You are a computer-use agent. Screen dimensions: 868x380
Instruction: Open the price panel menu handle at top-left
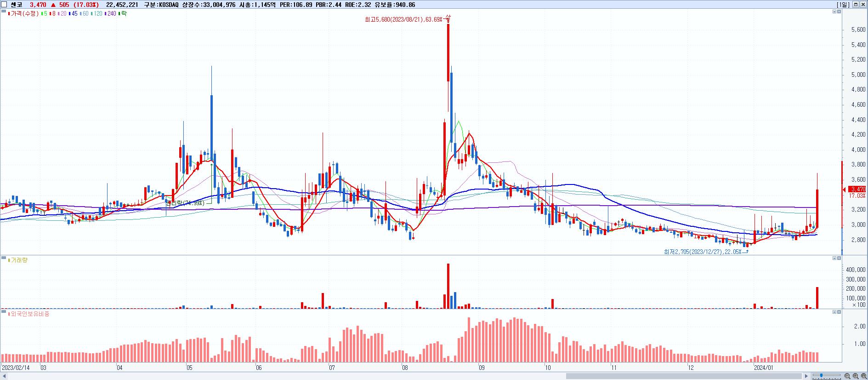4,11
